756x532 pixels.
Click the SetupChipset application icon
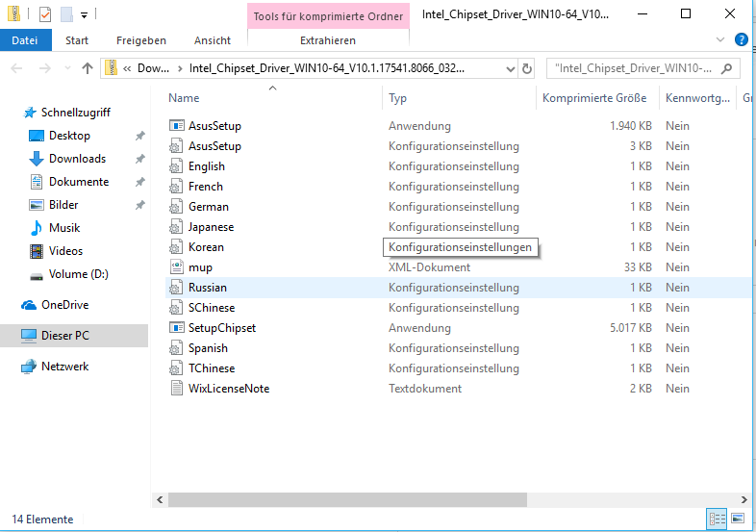(x=176, y=328)
